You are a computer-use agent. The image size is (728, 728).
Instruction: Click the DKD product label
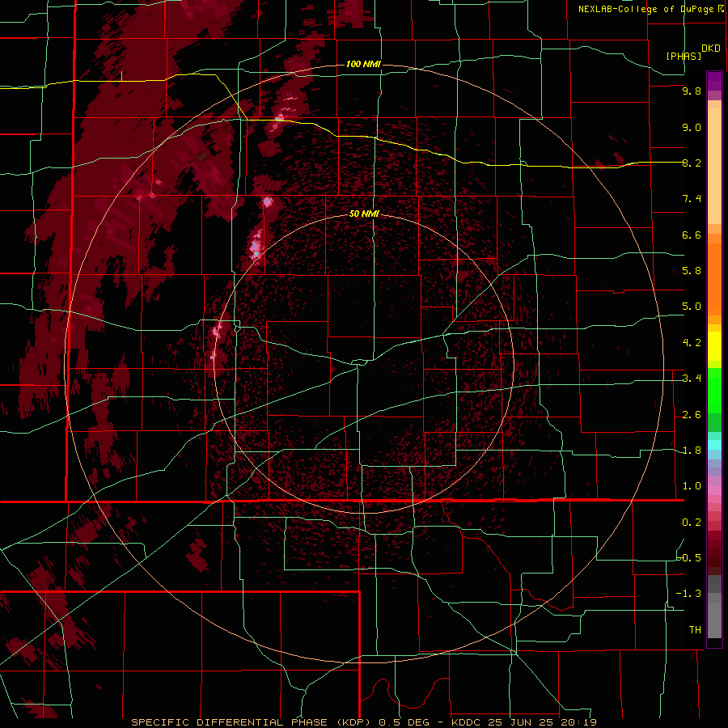(711, 48)
